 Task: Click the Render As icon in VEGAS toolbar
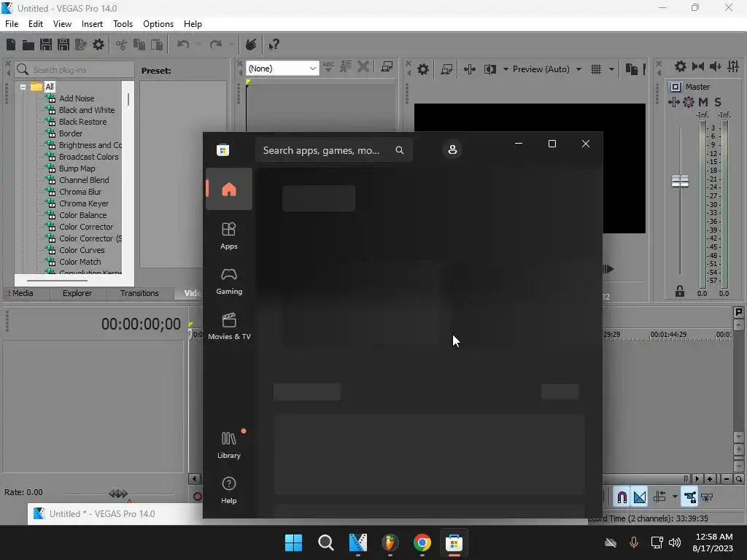(81, 44)
